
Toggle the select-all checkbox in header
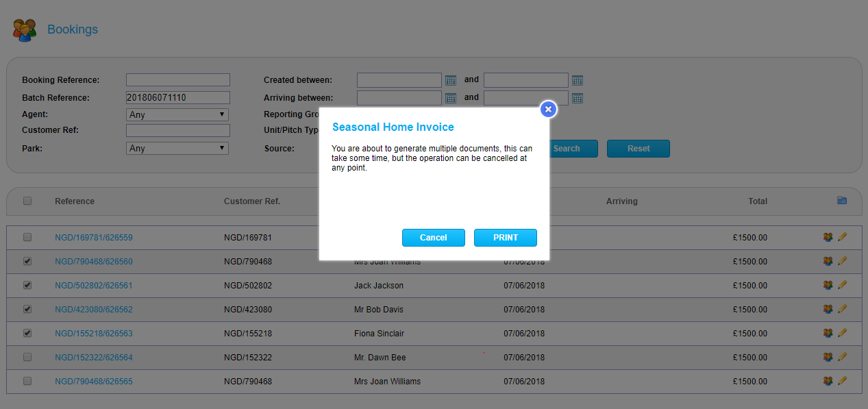click(27, 201)
